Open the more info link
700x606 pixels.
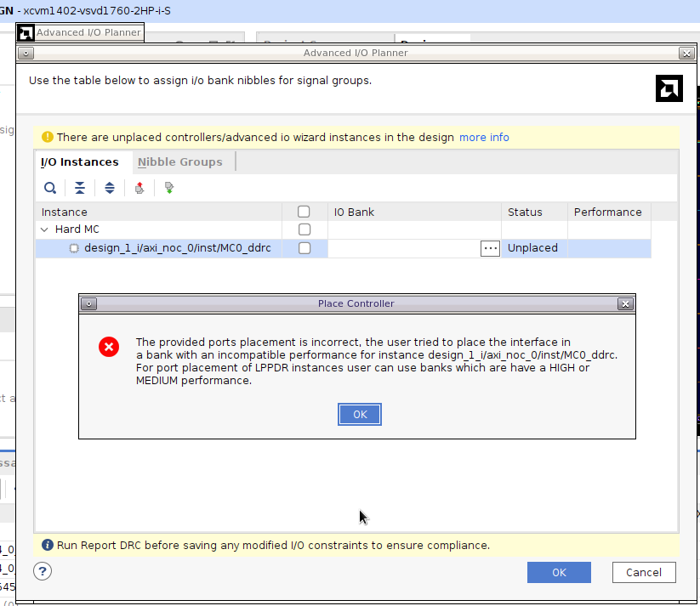pyautogui.click(x=484, y=137)
